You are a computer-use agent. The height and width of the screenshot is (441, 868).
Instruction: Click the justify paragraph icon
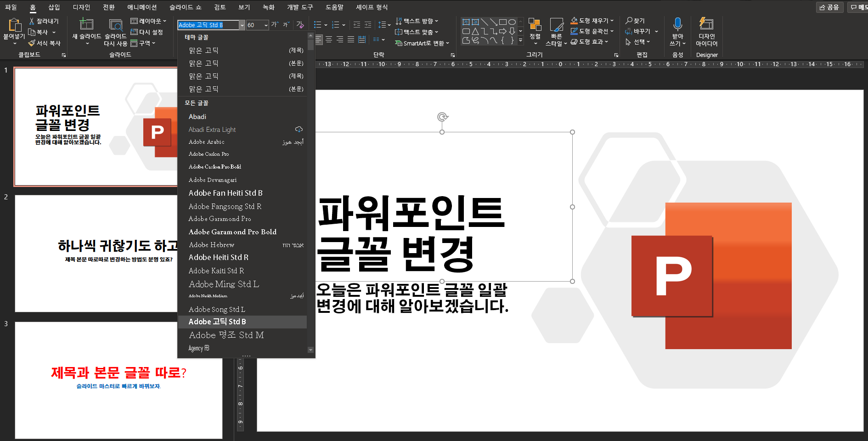coord(351,40)
